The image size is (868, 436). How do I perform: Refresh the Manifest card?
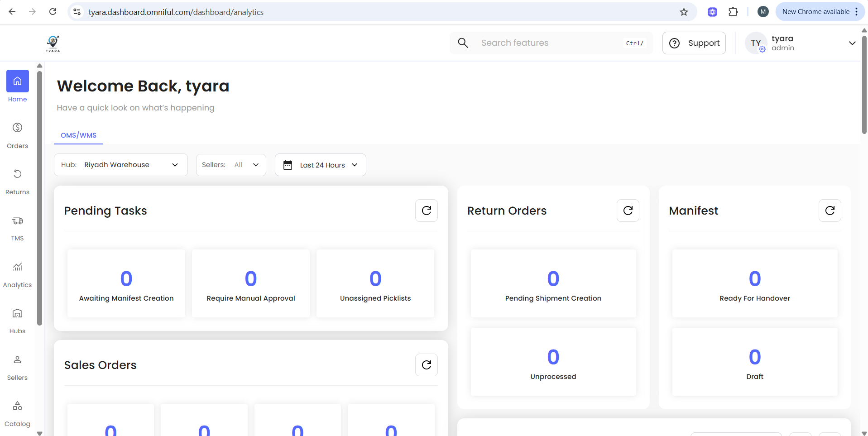pos(830,211)
